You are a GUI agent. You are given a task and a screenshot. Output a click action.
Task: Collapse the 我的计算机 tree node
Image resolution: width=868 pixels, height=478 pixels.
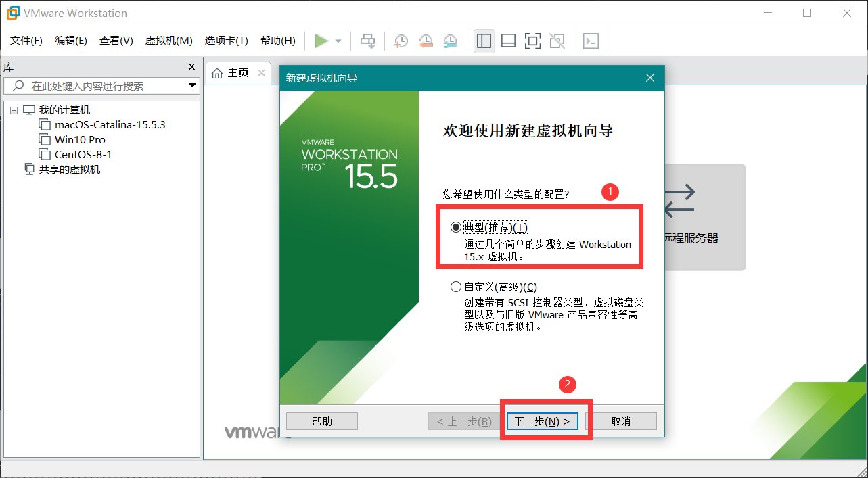(14, 110)
